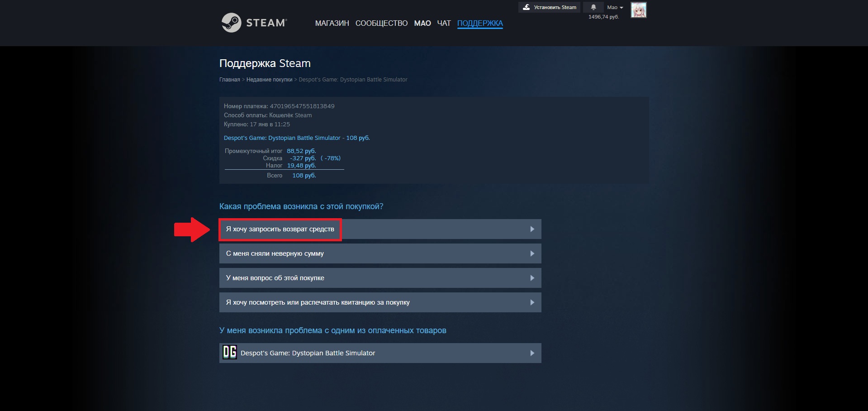The width and height of the screenshot is (868, 411).
Task: Click the (-78%) discount percentage
Action: point(331,158)
